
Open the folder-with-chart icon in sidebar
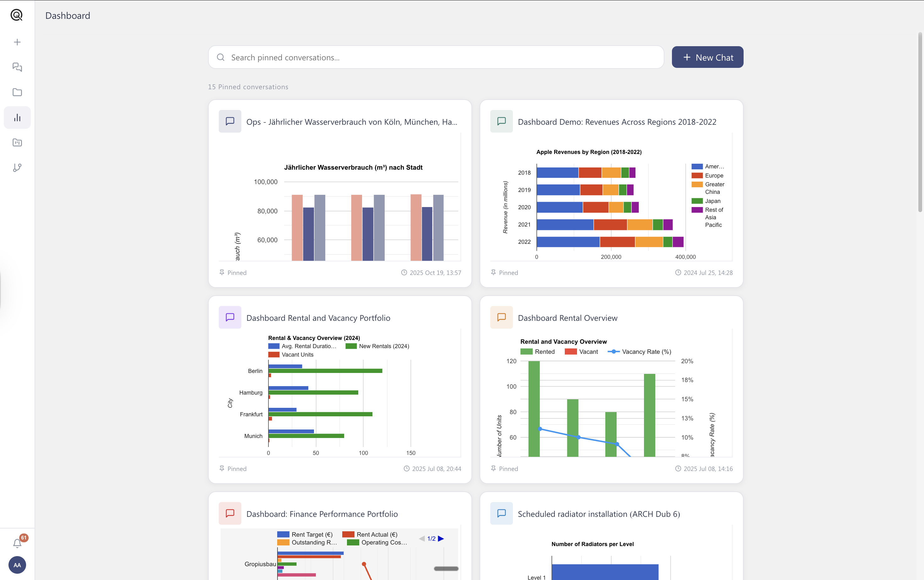(x=17, y=142)
